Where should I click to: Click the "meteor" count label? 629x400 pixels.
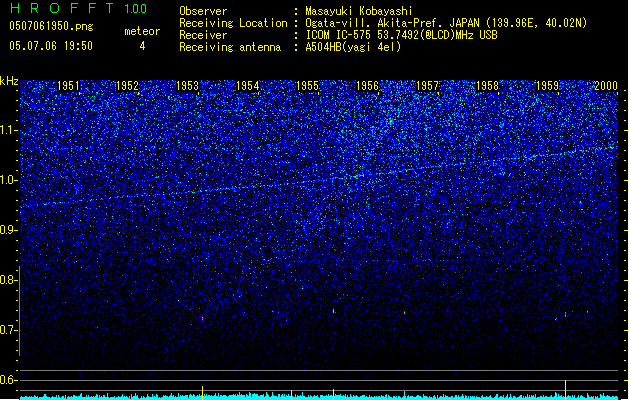(x=142, y=31)
